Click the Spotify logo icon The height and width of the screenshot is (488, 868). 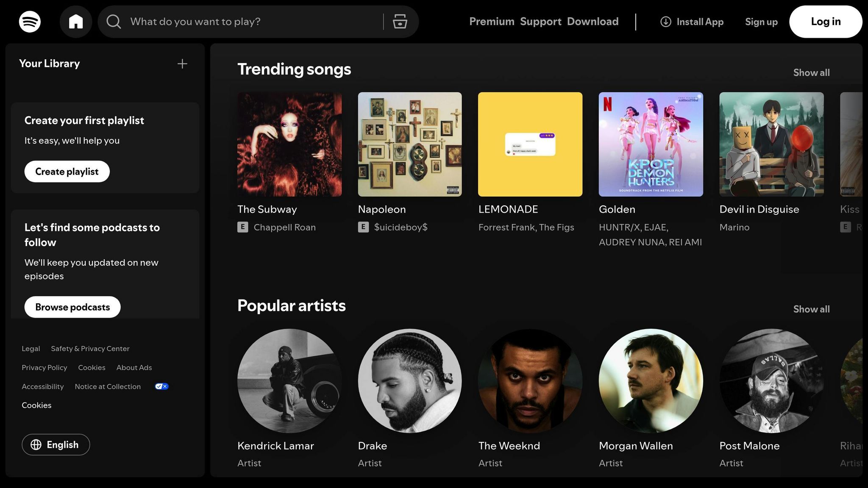click(x=30, y=22)
